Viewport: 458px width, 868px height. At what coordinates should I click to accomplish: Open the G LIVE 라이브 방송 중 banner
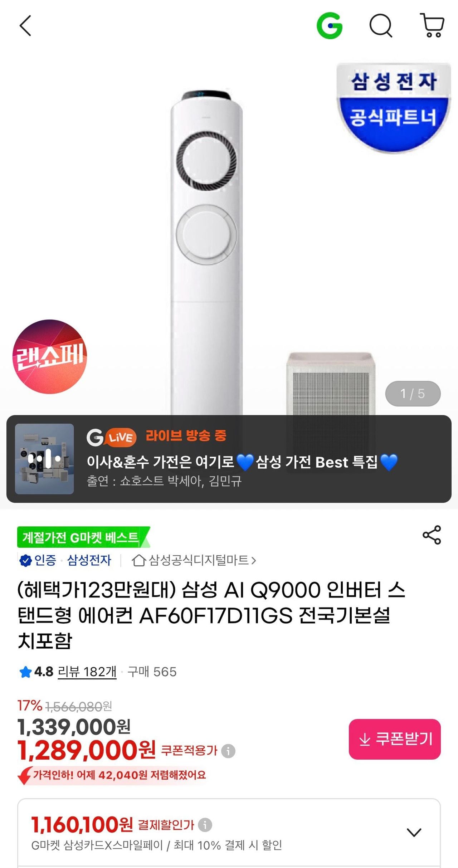[229, 459]
